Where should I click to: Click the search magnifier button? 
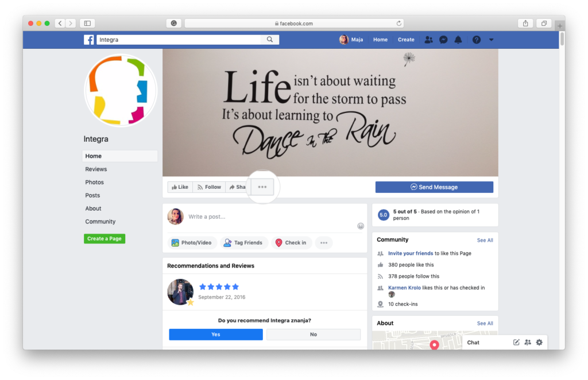(270, 40)
